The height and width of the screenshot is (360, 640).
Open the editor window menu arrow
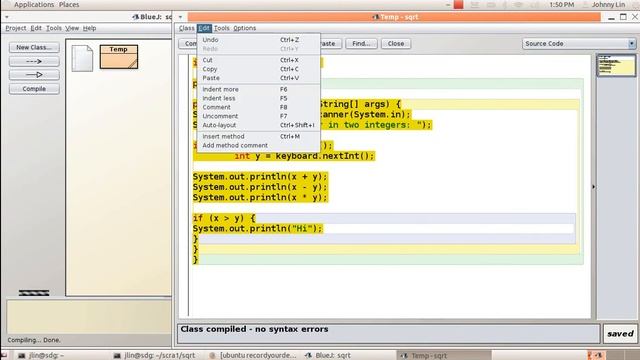(x=180, y=17)
